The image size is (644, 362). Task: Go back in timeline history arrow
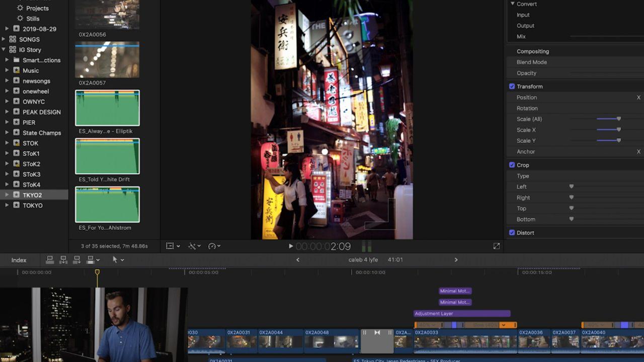pyautogui.click(x=298, y=260)
